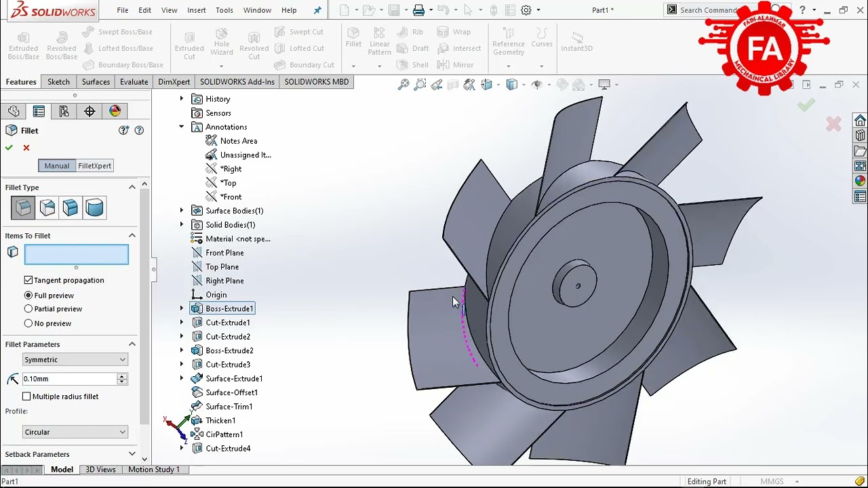Open the DimXpertManager tab

(x=90, y=111)
